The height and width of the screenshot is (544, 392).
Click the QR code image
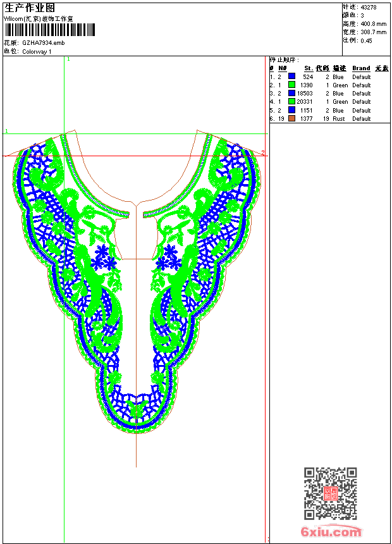[330, 493]
